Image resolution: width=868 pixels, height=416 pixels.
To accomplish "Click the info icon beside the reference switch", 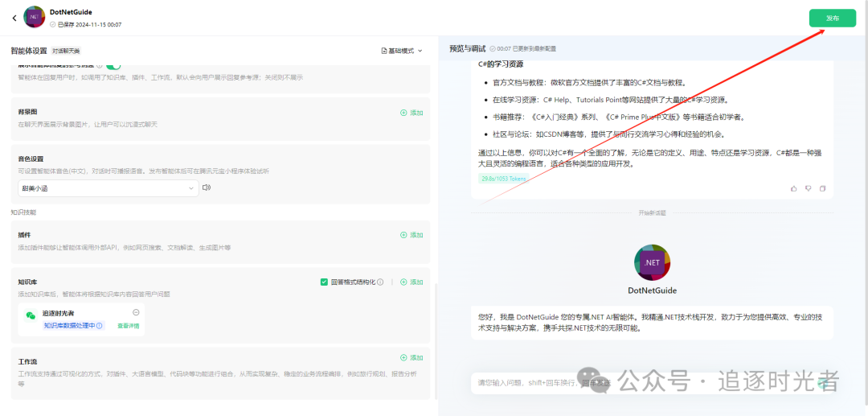I will click(x=99, y=65).
